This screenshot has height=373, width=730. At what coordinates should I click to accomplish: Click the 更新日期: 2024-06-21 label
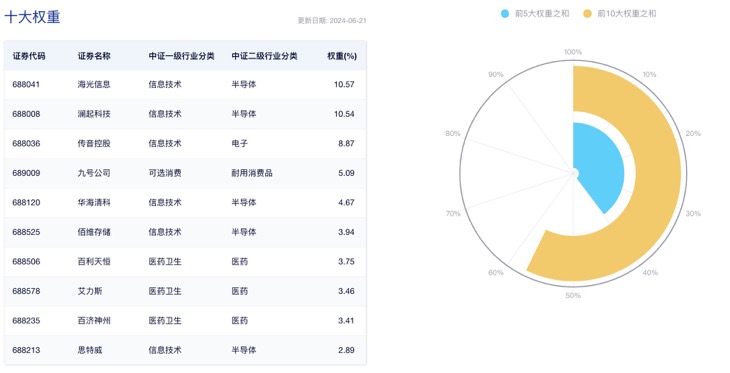tap(332, 21)
